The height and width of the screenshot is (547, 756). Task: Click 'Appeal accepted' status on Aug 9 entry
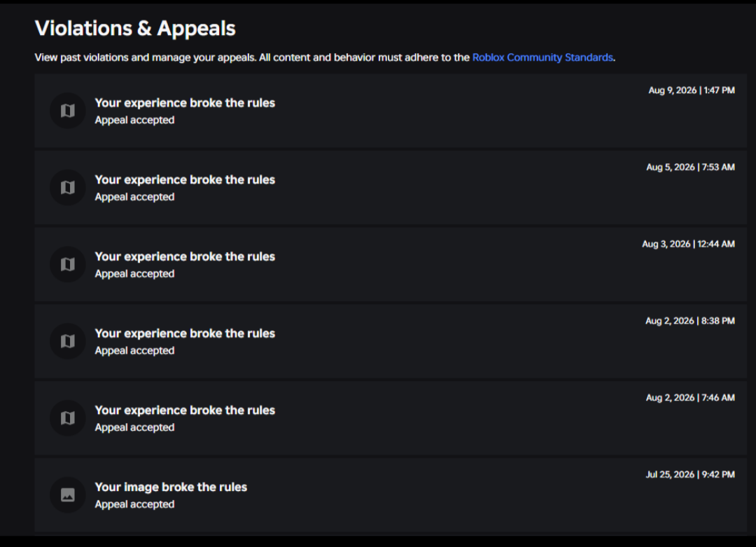pyautogui.click(x=134, y=120)
